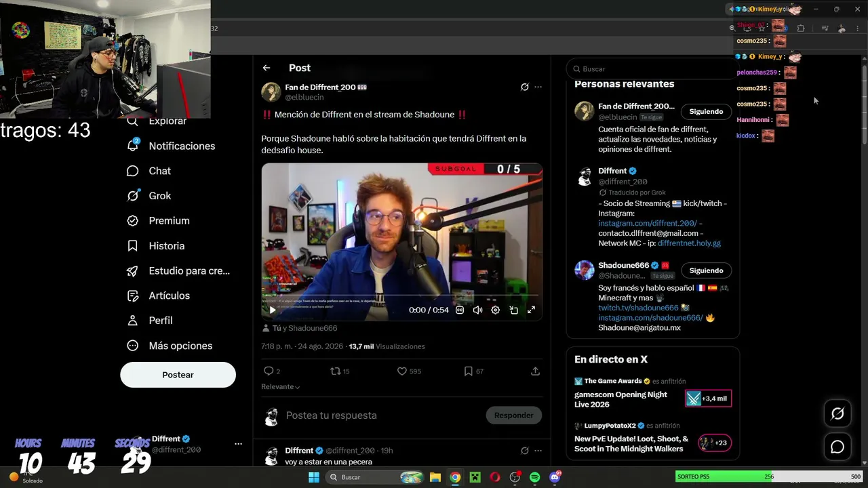Image resolution: width=868 pixels, height=488 pixels.
Task: Open Windows Start menu
Action: click(314, 477)
